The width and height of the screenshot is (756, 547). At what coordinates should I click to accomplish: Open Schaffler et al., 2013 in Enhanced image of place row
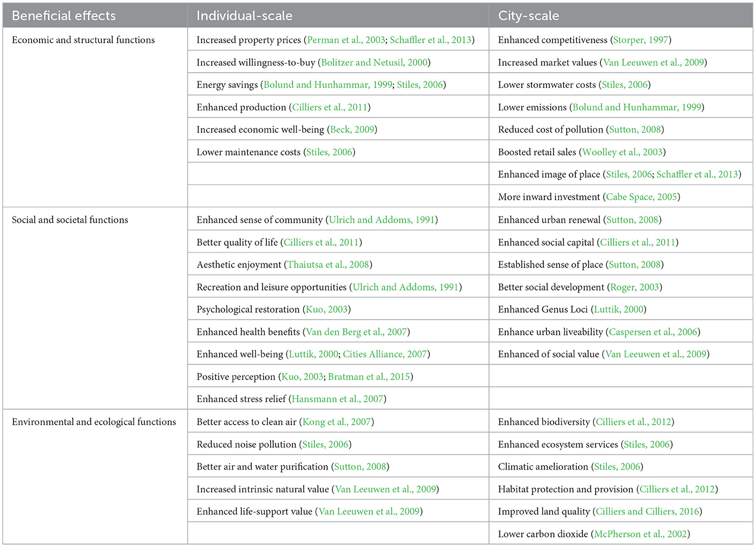tap(697, 175)
